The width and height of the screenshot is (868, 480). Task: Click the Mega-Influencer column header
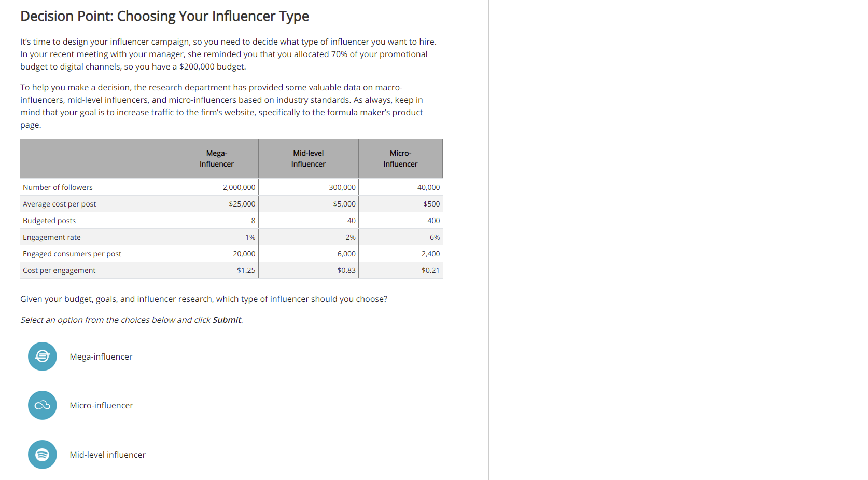pos(216,158)
